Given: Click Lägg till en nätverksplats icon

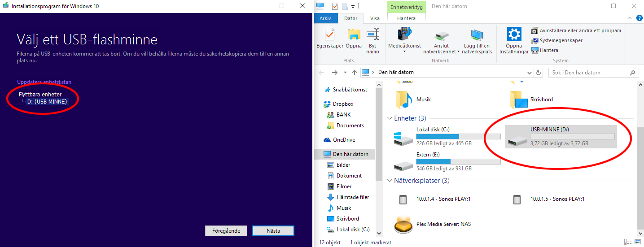Looking at the screenshot, I should [477, 42].
